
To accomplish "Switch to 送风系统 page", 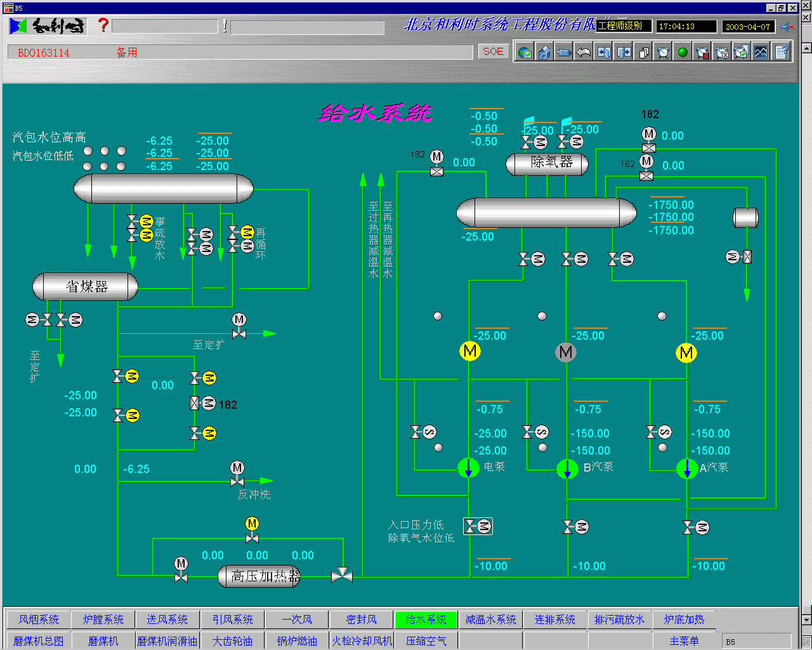I will click(x=167, y=620).
